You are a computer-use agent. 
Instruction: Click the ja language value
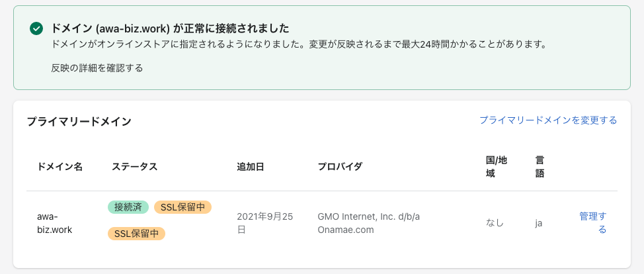coord(538,224)
